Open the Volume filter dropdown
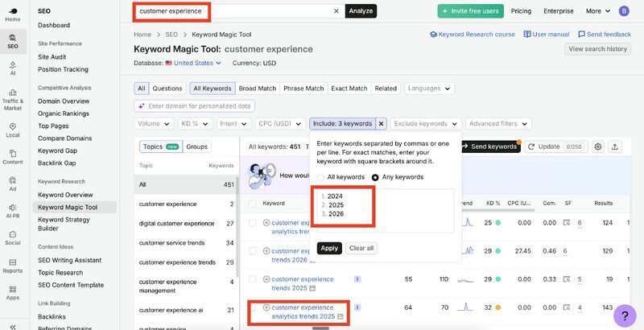Screen dimensions: 644x330 coord(154,123)
